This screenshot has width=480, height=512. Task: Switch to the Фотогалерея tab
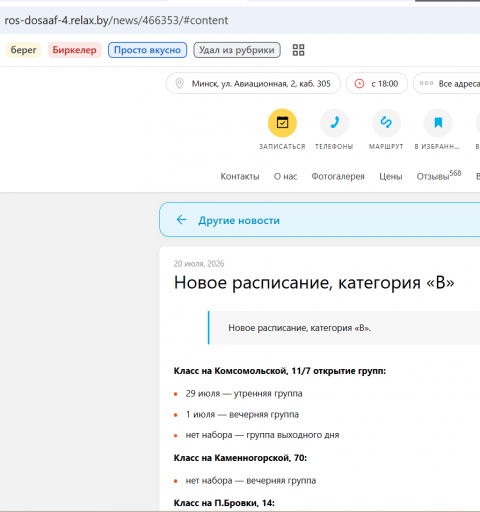point(338,176)
